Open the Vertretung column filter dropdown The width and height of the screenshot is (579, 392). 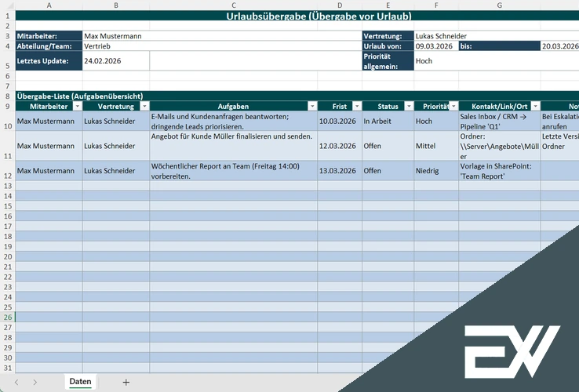tap(144, 107)
